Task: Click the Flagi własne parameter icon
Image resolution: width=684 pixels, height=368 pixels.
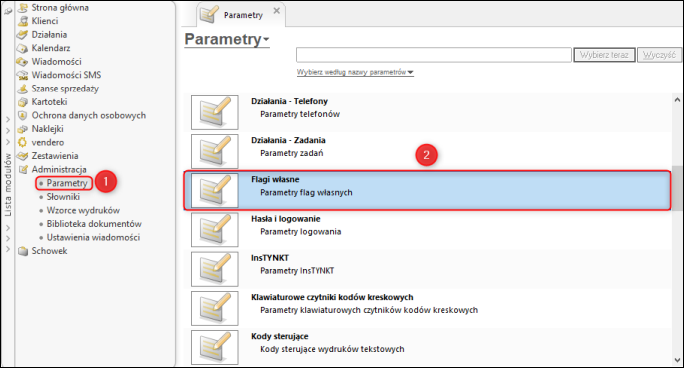Action: pyautogui.click(x=215, y=191)
